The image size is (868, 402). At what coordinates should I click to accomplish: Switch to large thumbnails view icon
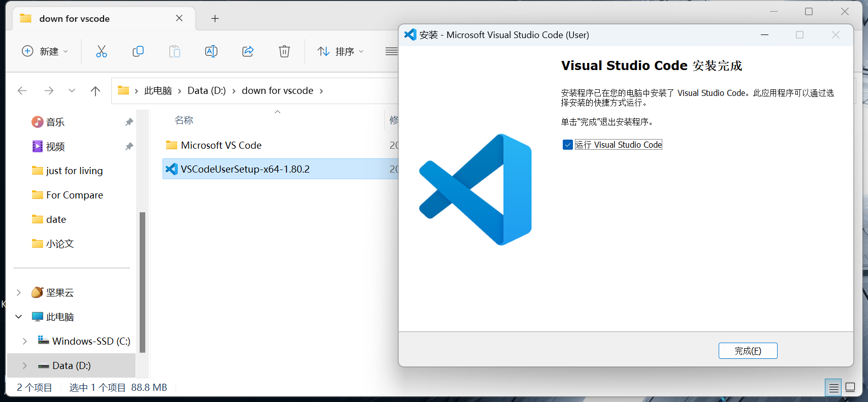[x=850, y=388]
